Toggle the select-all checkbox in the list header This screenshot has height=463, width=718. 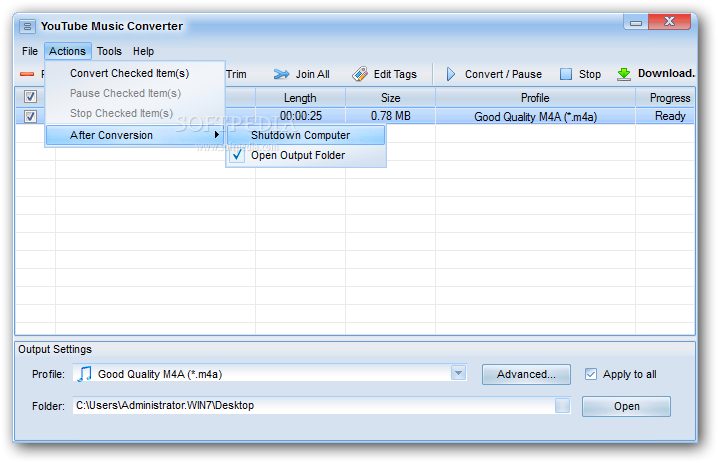tap(30, 97)
